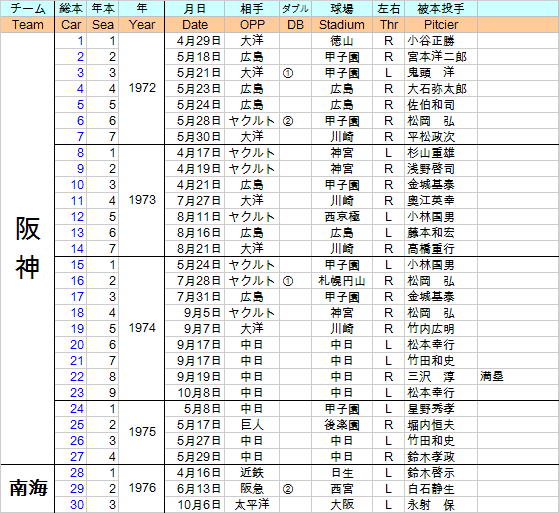
Task: Select the Stadium column header
Action: click(x=342, y=25)
